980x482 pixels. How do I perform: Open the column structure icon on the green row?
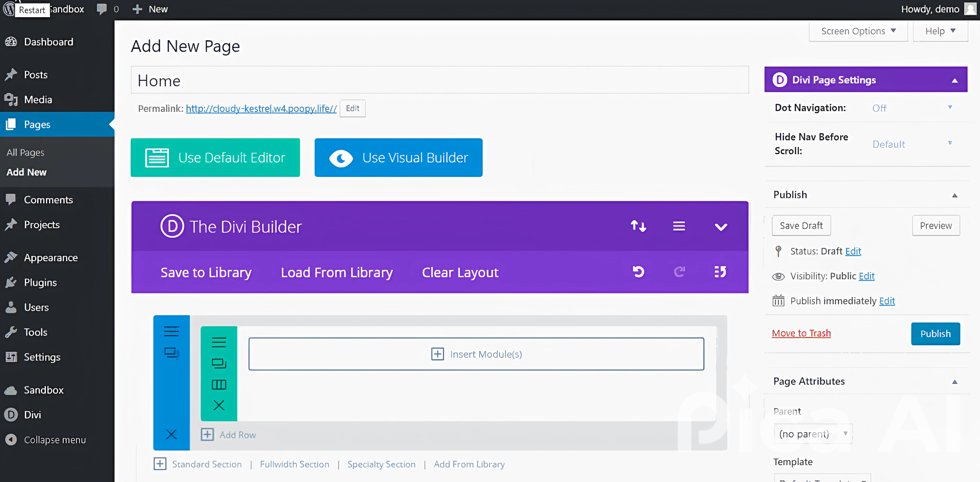[219, 385]
